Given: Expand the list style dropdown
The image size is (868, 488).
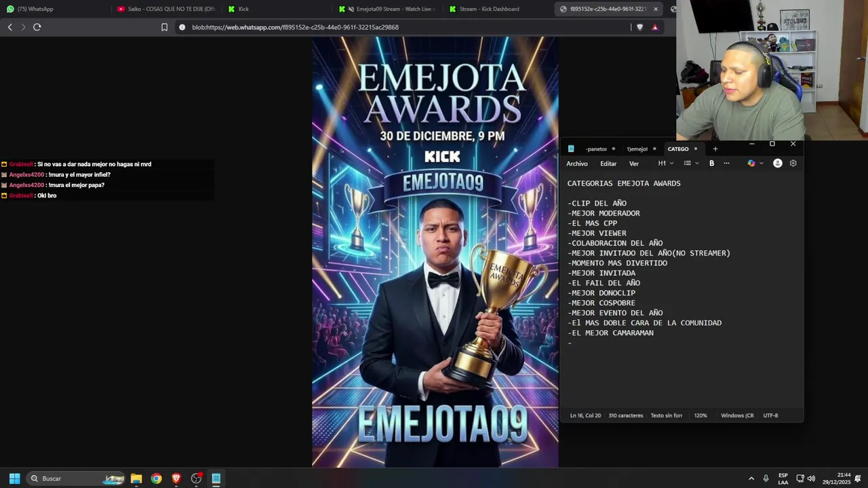Looking at the screenshot, I should click(691, 163).
